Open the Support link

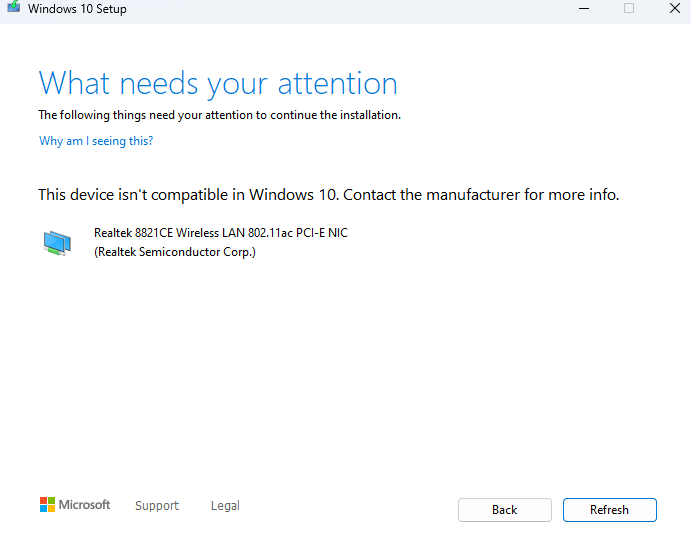157,505
